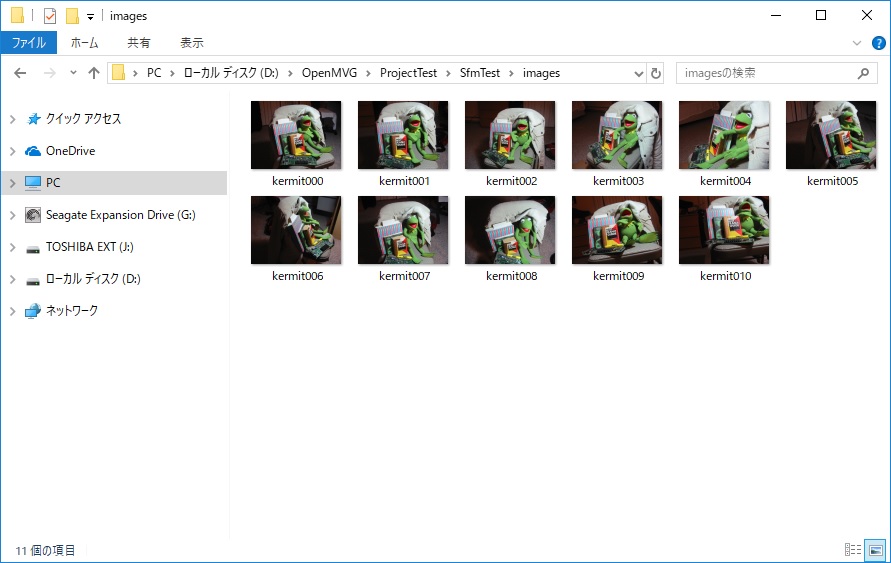Open the ファイル menu tab
The width and height of the screenshot is (891, 563).
pyautogui.click(x=29, y=43)
